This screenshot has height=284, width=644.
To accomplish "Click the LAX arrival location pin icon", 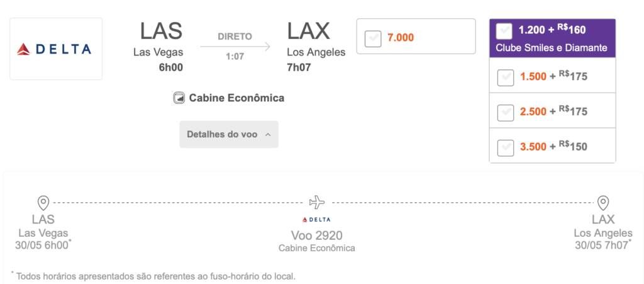I will pos(603,203).
